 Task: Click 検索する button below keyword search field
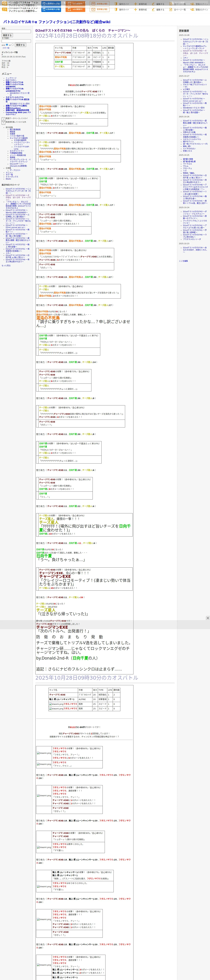tap(7, 35)
